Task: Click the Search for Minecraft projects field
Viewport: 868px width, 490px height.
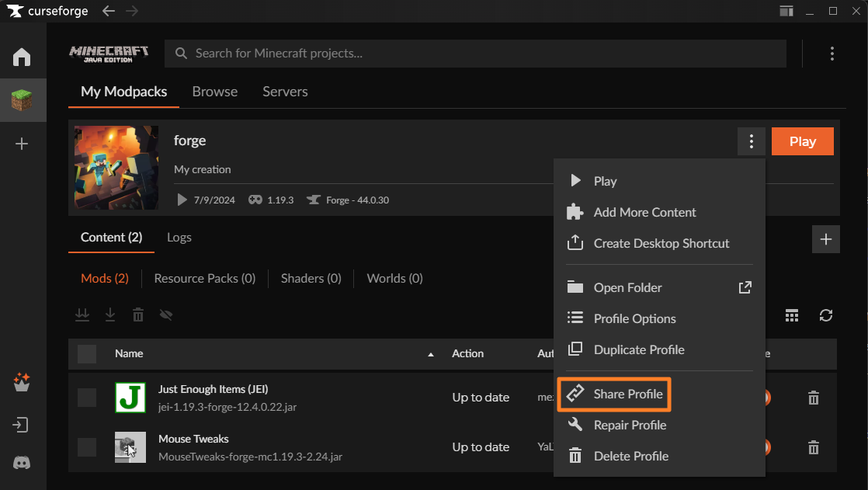Action: click(475, 54)
